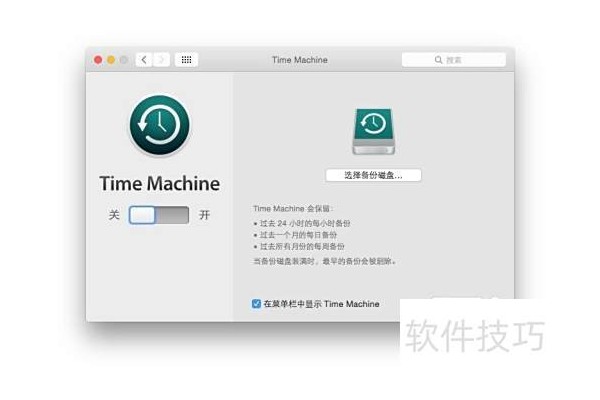Uncheck 在菜单栏中显示 Time Machine checkbox
Image resolution: width=600 pixels, height=400 pixels.
[x=256, y=304]
